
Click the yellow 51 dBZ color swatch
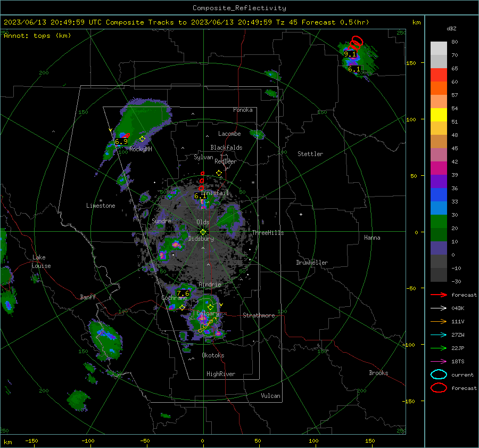pyautogui.click(x=439, y=115)
